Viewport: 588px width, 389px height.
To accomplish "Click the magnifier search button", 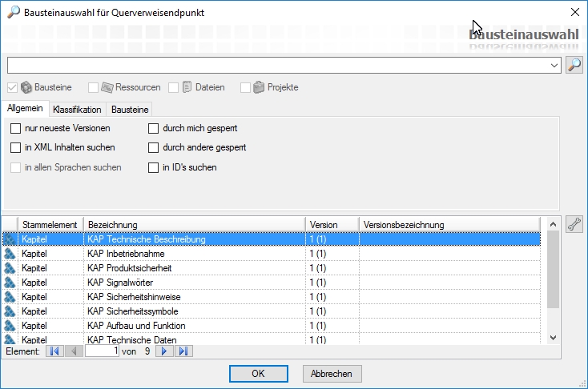I will (574, 65).
